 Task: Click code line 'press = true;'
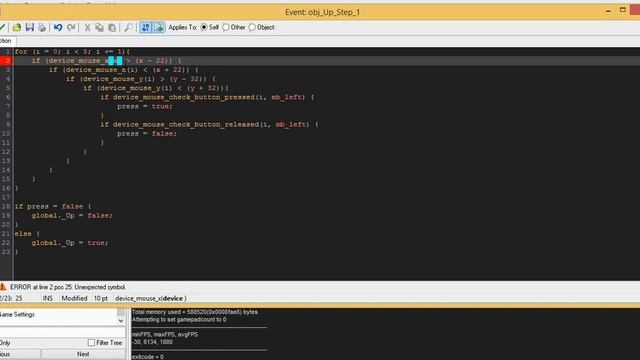click(145, 106)
